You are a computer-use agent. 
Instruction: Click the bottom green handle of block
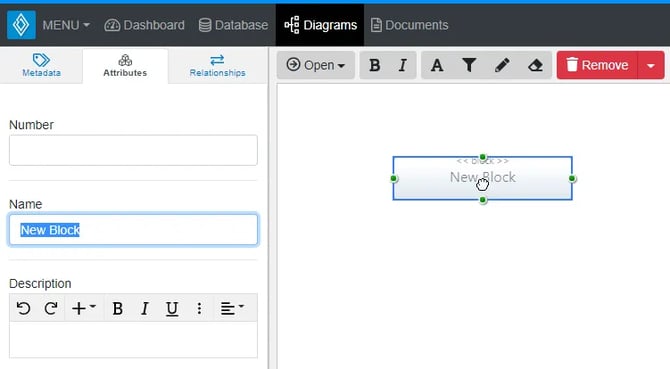click(483, 200)
